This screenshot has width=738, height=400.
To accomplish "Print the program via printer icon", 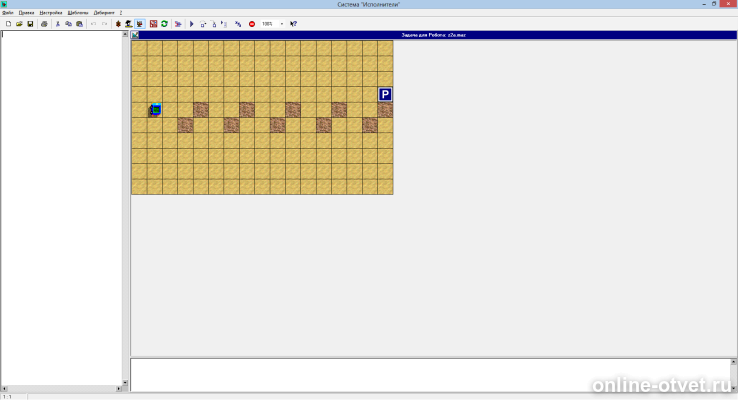I will [x=44, y=24].
